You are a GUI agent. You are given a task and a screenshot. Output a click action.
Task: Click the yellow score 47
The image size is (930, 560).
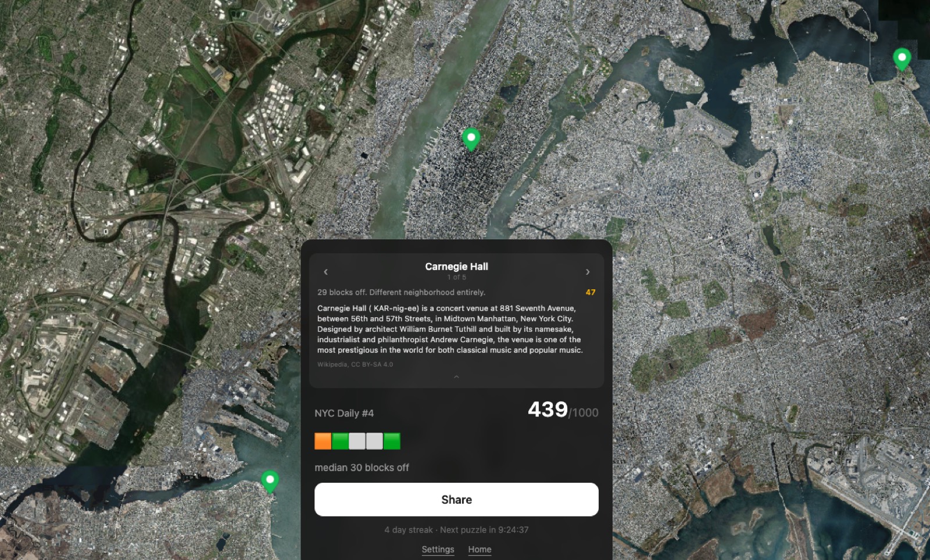click(591, 292)
